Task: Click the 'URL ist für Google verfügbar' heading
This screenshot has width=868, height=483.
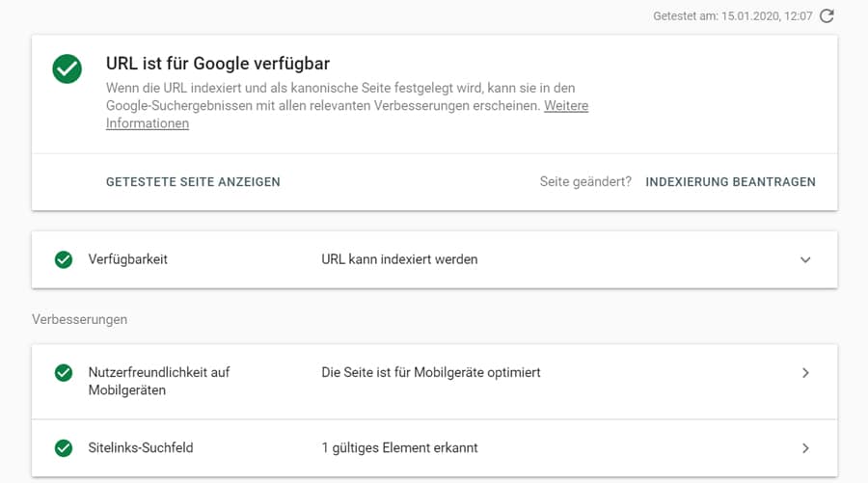Action: coord(218,64)
